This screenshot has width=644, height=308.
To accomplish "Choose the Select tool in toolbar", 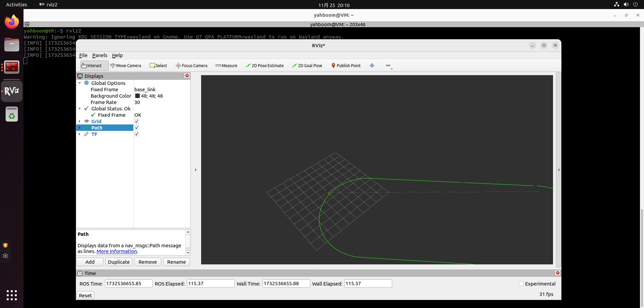I will [158, 65].
